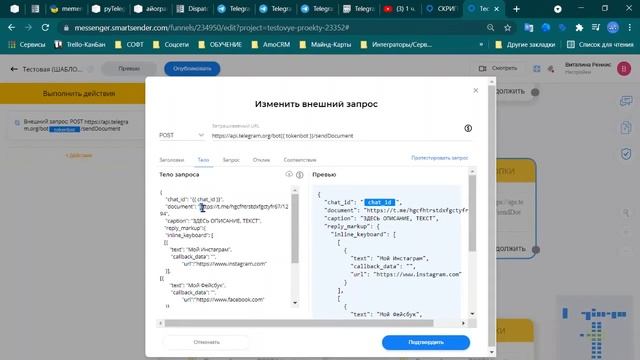The height and width of the screenshot is (360, 640).
Task: Open the Виталина Реннас profile avatar
Action: [624, 69]
